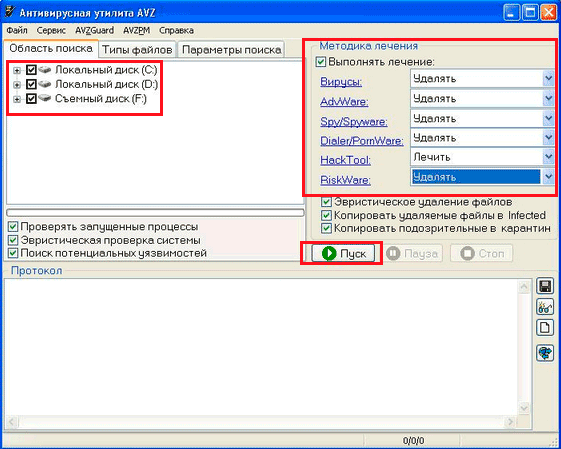
Task: Click the scan progress bar
Action: 155,213
